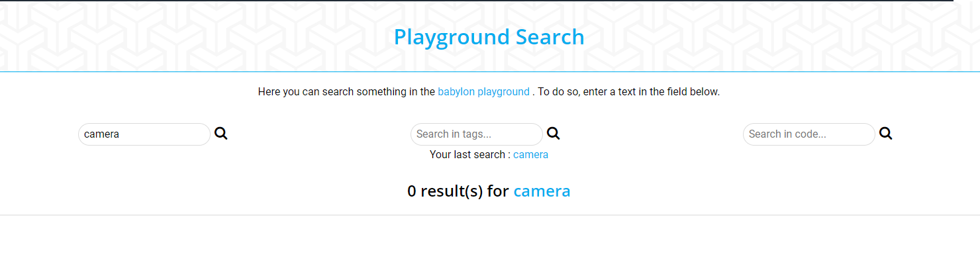Click the 'Search in code...' placeholder text
This screenshot has width=980, height=274.
point(787,134)
